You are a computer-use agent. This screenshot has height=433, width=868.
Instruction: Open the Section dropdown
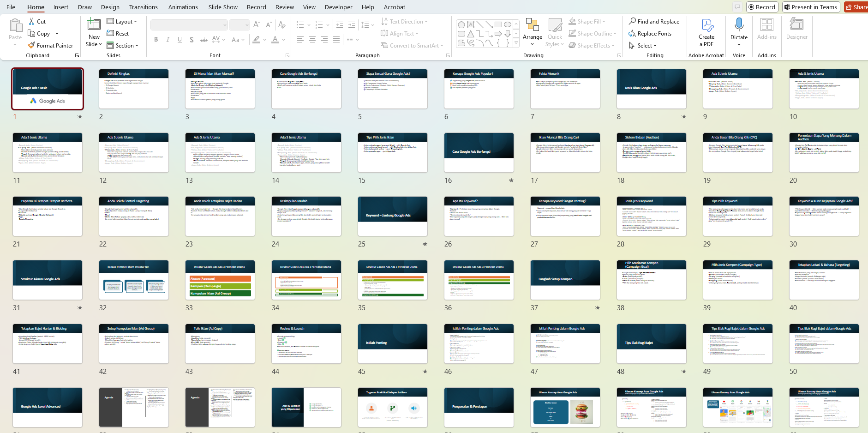coord(122,46)
